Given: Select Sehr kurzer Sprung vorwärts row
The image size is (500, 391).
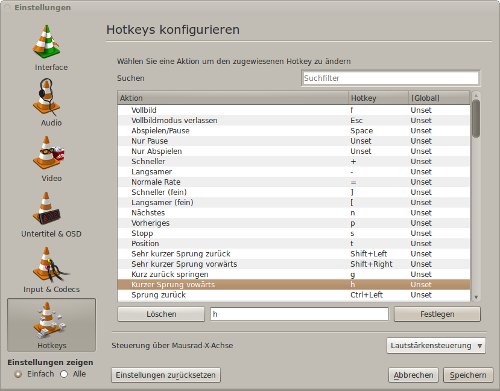Looking at the screenshot, I should [294, 264].
